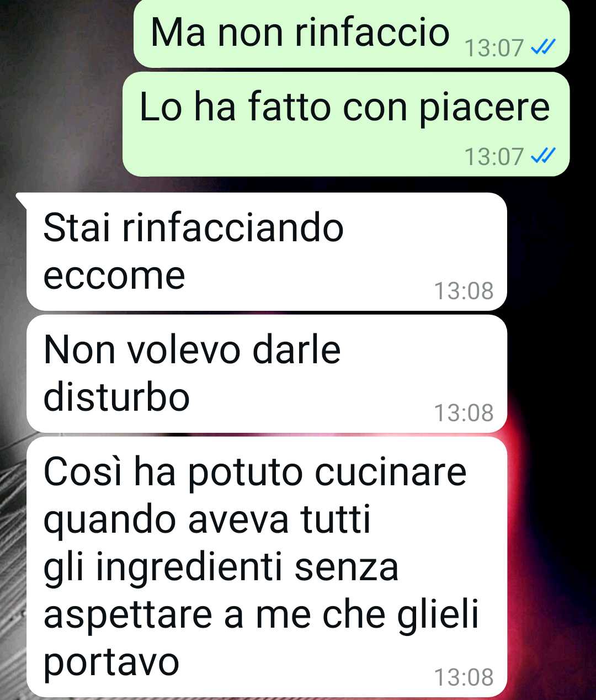596x700 pixels.
Task: Tap the 13:07 timestamp on "Ma non rinfaccio"
Action: tap(493, 49)
